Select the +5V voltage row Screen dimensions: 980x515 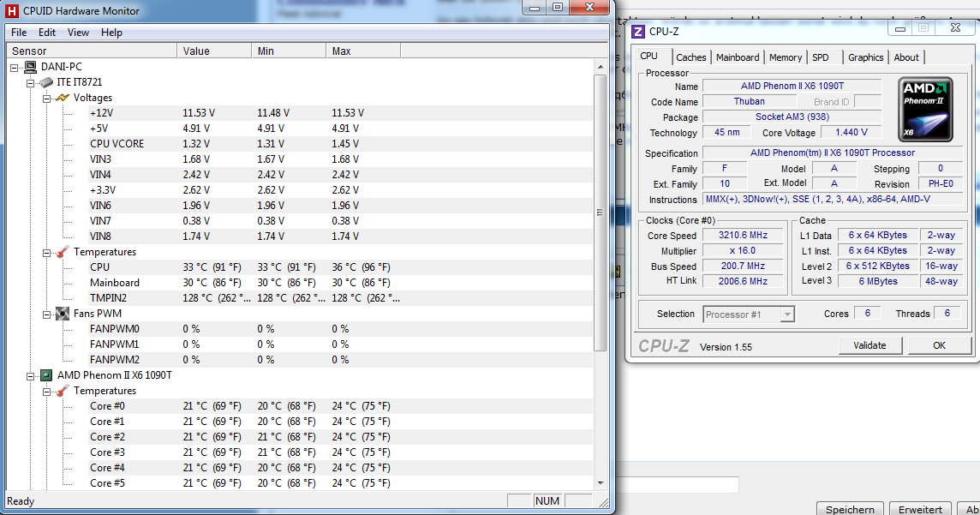pos(341,129)
